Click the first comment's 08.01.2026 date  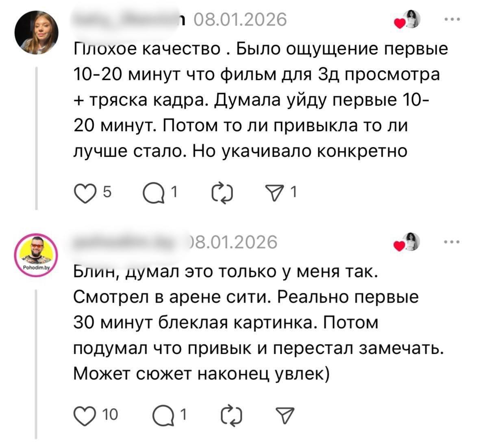(240, 19)
